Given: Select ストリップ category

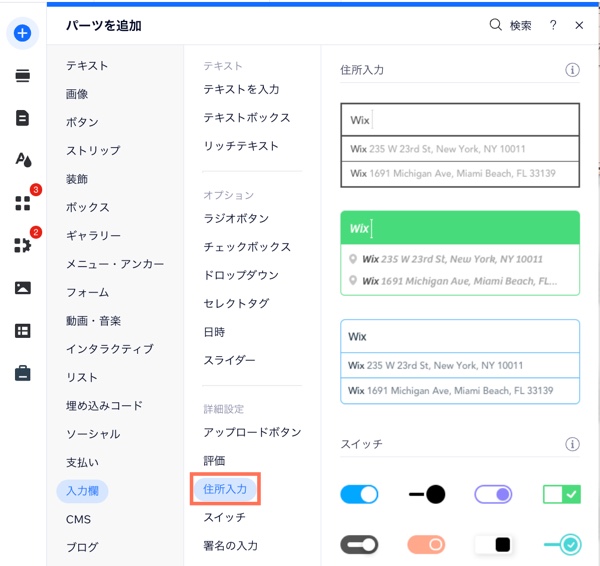Looking at the screenshot, I should (x=93, y=150).
